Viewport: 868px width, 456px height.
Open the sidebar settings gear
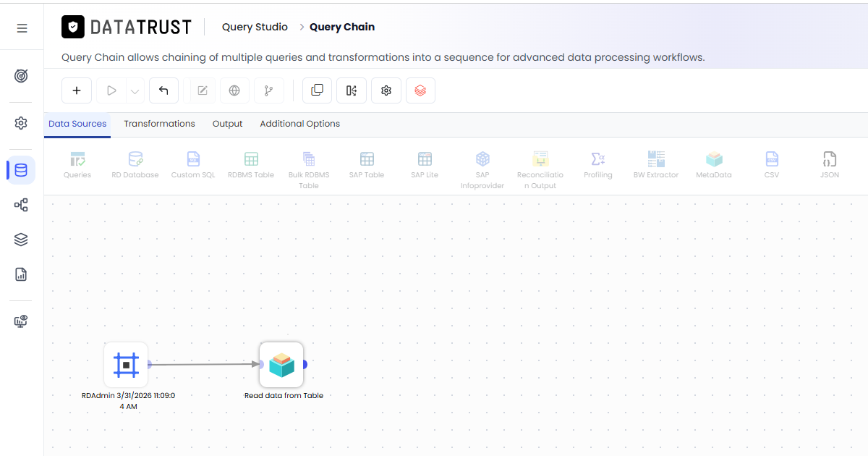(21, 123)
